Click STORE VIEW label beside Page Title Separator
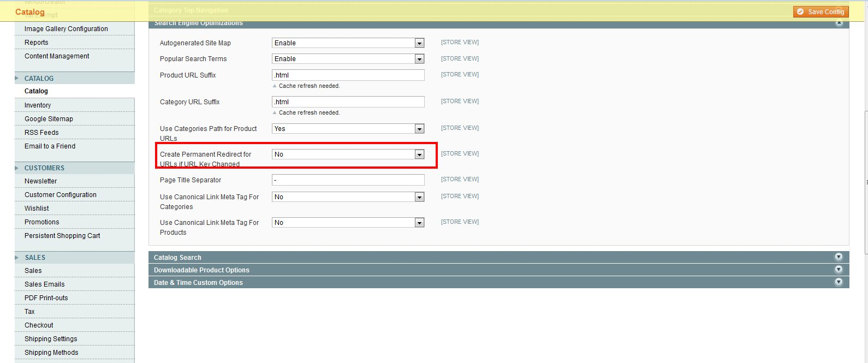The image size is (868, 363). pos(460,179)
